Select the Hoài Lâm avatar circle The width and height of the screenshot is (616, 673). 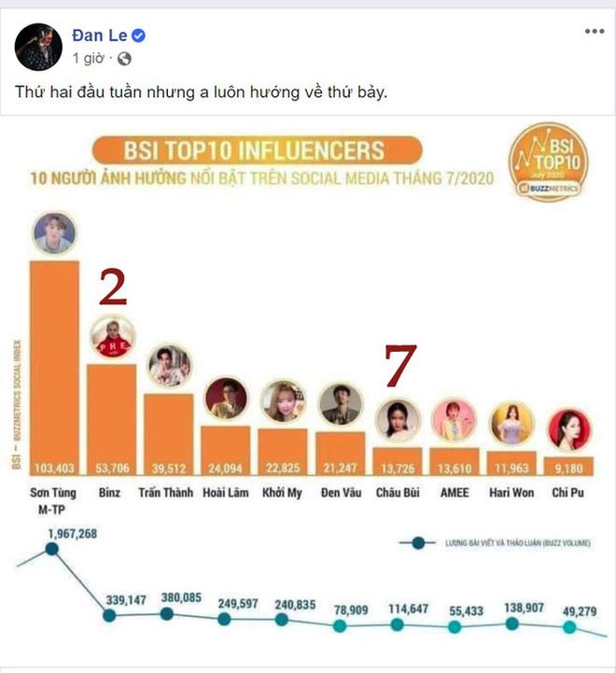click(226, 400)
